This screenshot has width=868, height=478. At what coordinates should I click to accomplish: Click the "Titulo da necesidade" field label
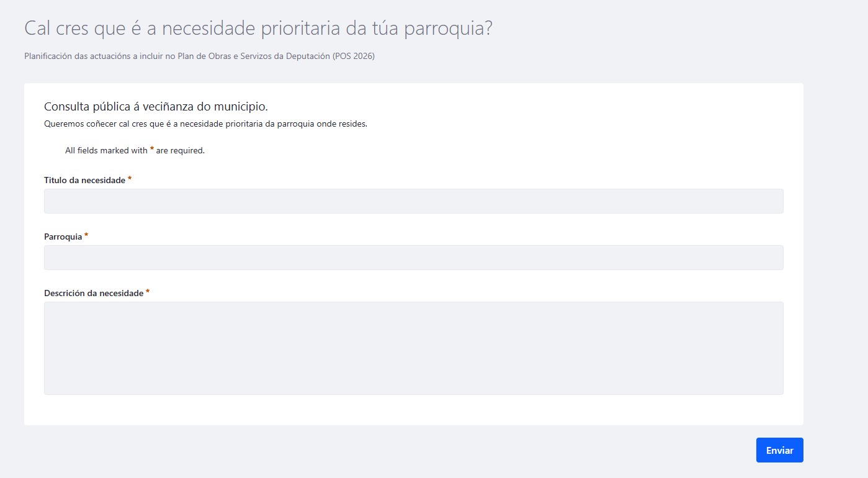pos(84,181)
